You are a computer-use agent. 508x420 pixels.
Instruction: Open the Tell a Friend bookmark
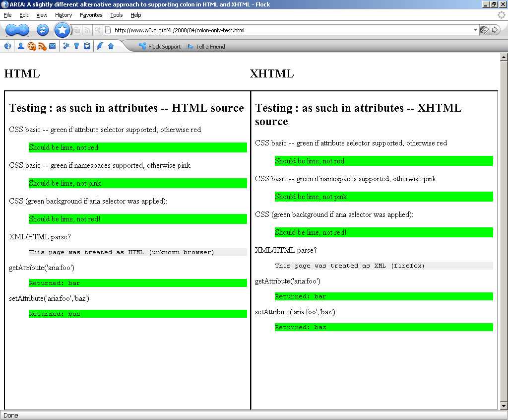(206, 46)
